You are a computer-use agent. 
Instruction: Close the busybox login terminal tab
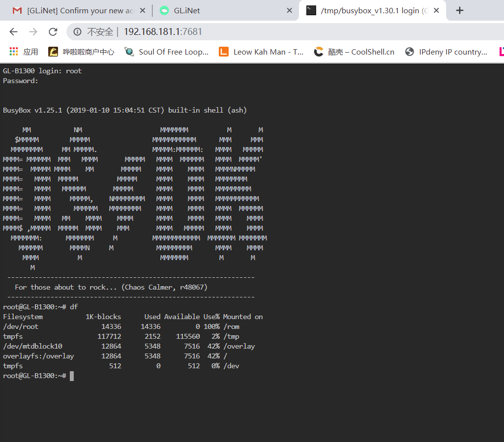(x=437, y=10)
